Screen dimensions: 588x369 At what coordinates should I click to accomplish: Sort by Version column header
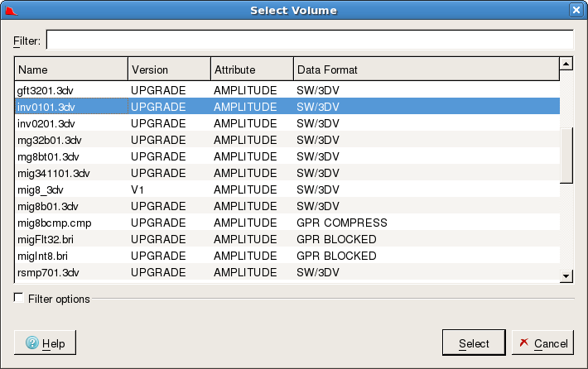click(170, 69)
